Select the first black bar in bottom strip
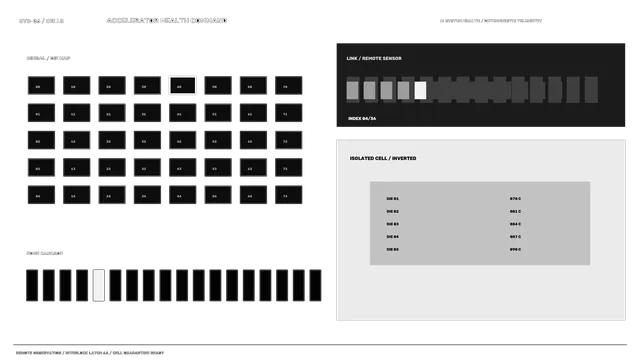Viewport: 640px width, 360px height. [x=32, y=285]
